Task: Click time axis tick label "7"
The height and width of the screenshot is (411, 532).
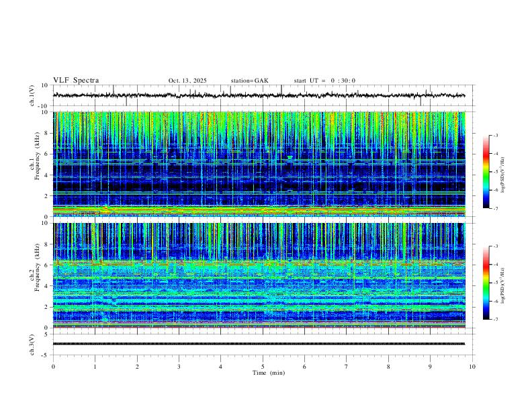Action: pos(347,367)
